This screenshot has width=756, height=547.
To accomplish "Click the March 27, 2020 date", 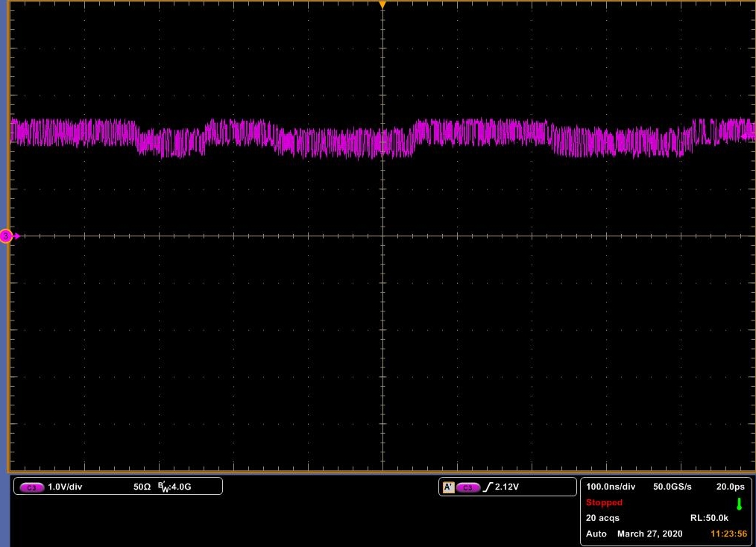I will [649, 534].
